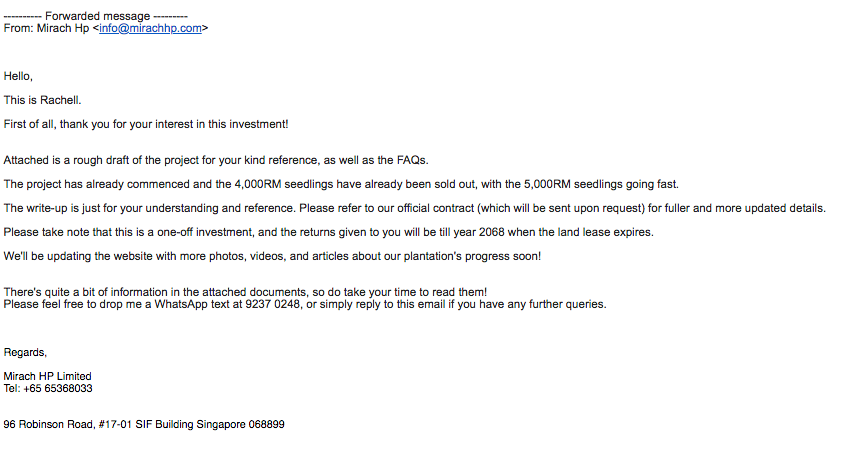Click the 5,000RM seedlings going fast text
Screen dimensions: 858x456
(601, 184)
